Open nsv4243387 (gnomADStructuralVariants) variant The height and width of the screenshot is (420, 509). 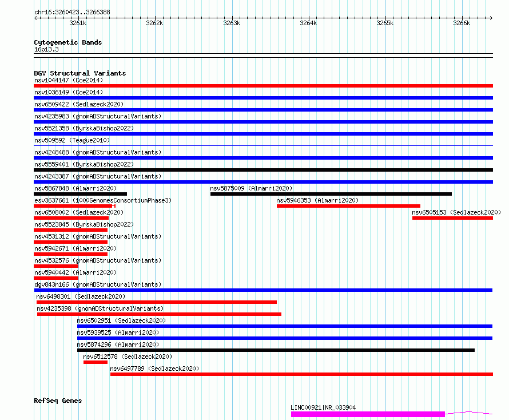(x=98, y=176)
